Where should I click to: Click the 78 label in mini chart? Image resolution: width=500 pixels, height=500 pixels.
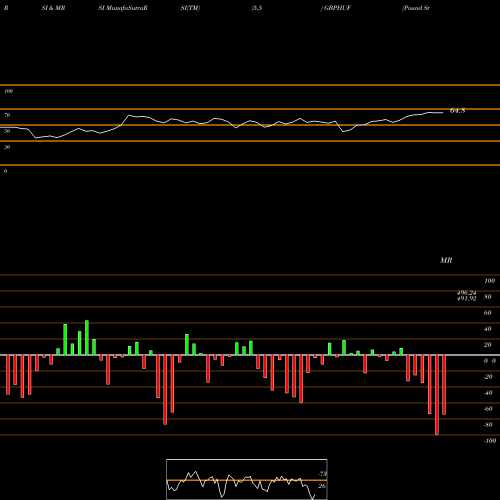323,474
